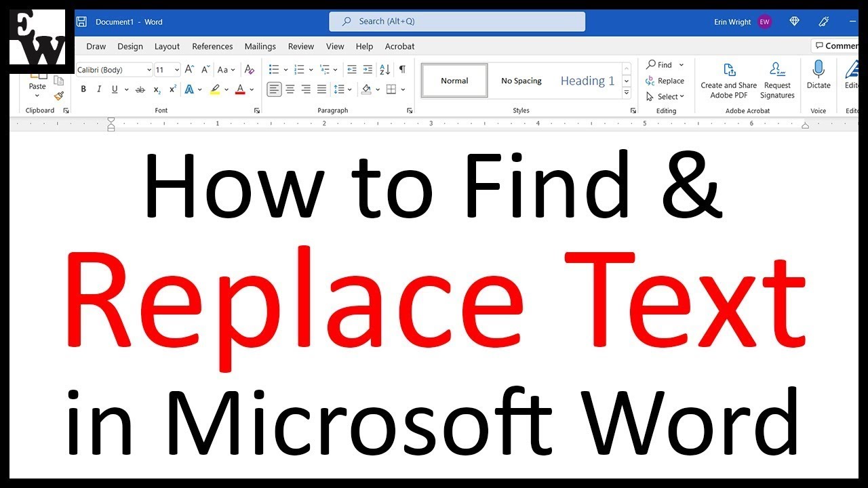Click the Copy icon in Clipboard group

[x=58, y=81]
